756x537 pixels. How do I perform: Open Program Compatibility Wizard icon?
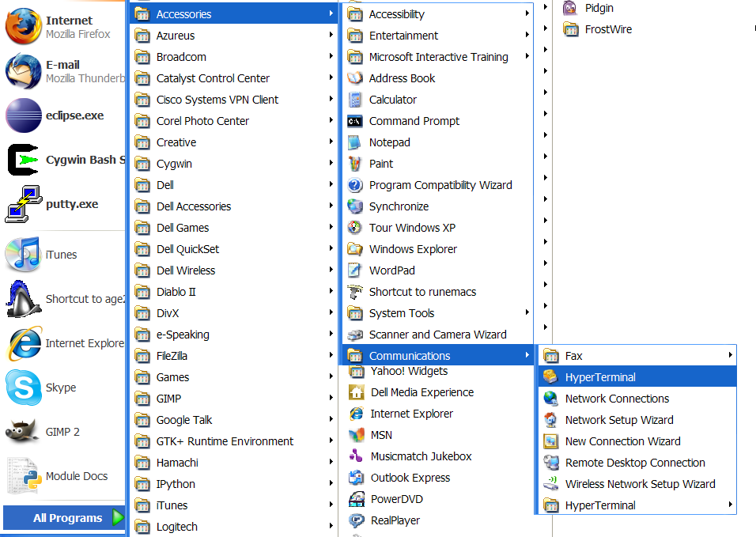[x=355, y=185]
